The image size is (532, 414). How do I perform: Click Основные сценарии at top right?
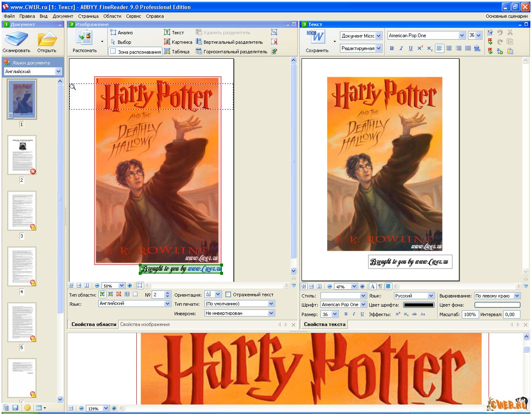506,16
